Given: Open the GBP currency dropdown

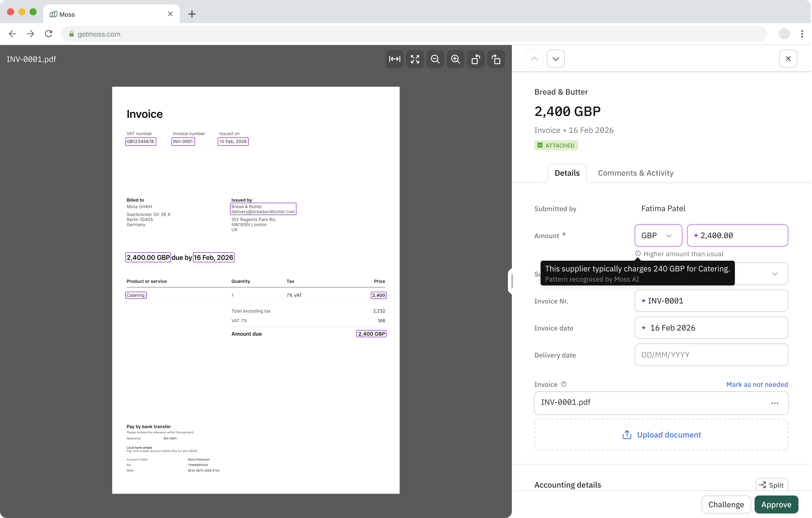Looking at the screenshot, I should click(658, 235).
